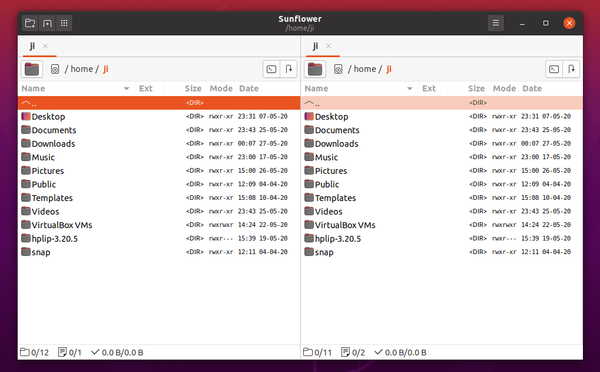Click 'ji' in left pane breadcrumb
Image resolution: width=600 pixels, height=372 pixels.
[x=106, y=69]
